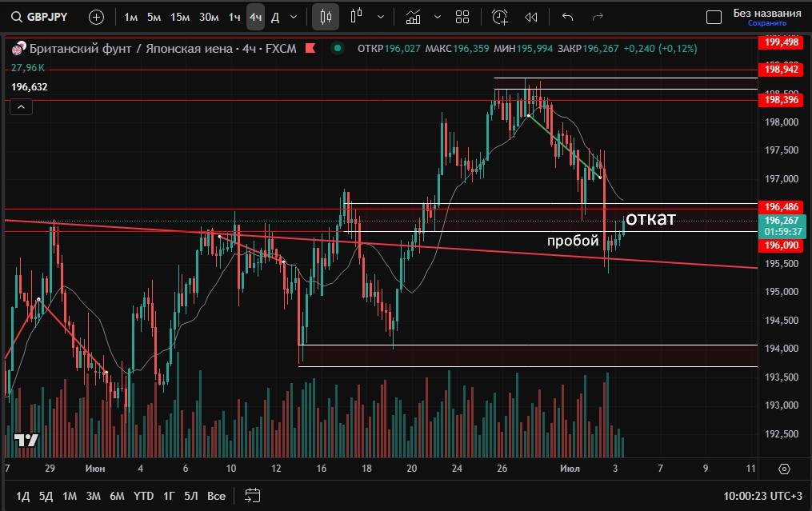This screenshot has width=812, height=511.
Task: Click the 198,396 red price label
Action: coord(782,99)
